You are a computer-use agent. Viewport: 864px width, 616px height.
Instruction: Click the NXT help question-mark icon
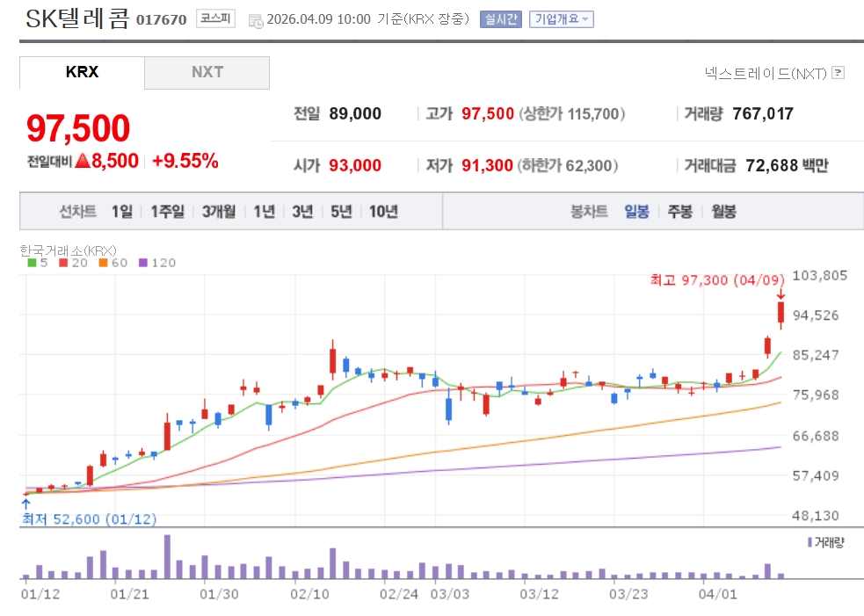[x=838, y=73]
